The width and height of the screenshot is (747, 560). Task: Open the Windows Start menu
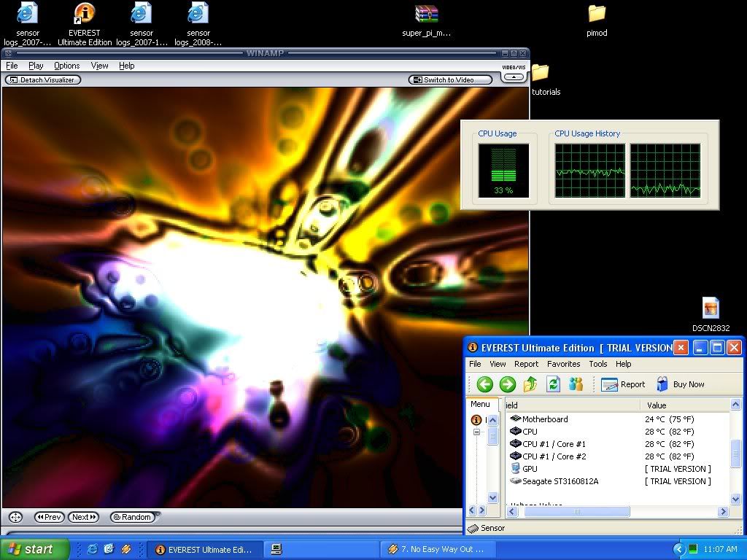pyautogui.click(x=34, y=549)
